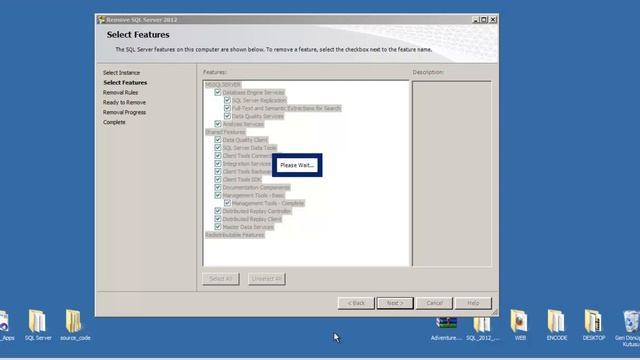The image size is (640, 360).
Task: Toggle Management Tools - Complete checkbox
Action: click(x=227, y=203)
